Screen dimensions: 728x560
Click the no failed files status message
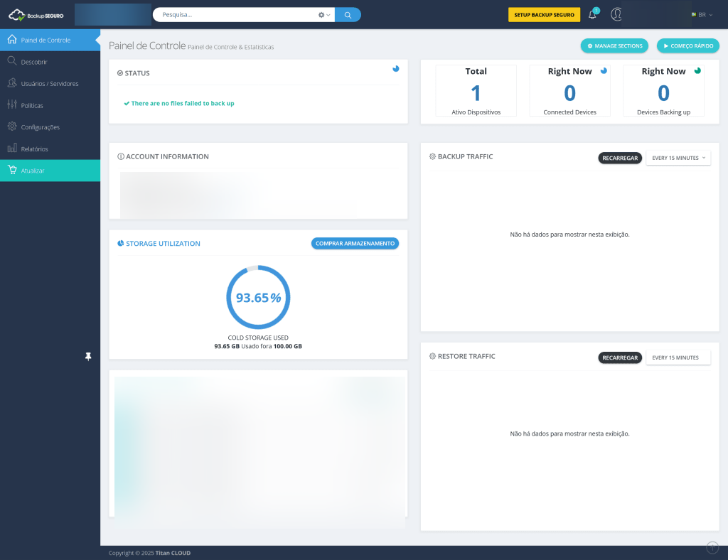[x=179, y=104]
